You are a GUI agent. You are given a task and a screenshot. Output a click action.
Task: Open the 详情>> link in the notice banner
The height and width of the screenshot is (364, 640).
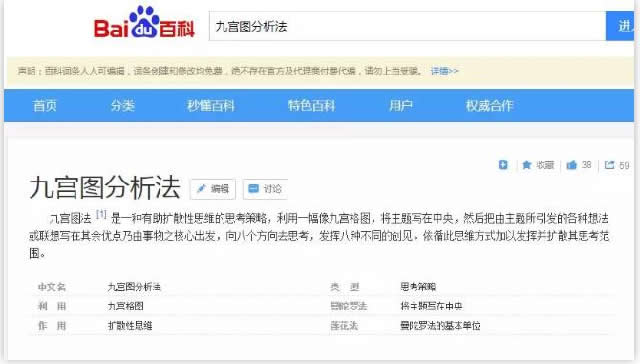coord(444,71)
